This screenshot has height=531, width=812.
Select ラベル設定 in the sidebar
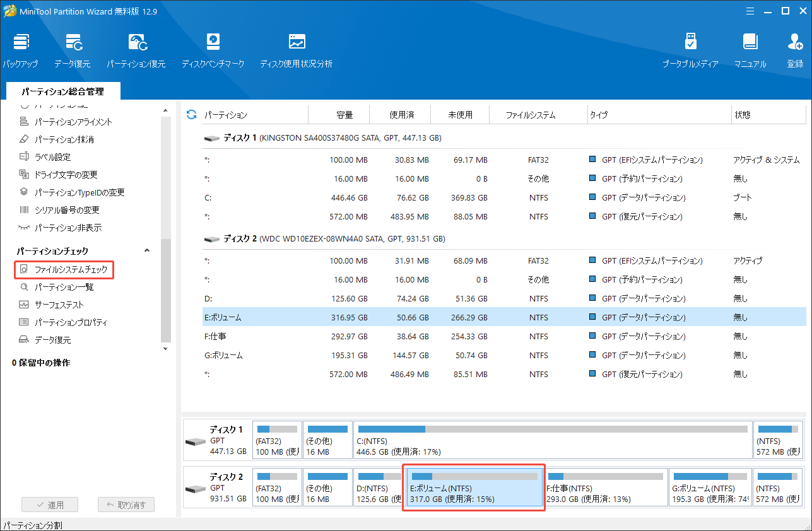click(x=45, y=157)
